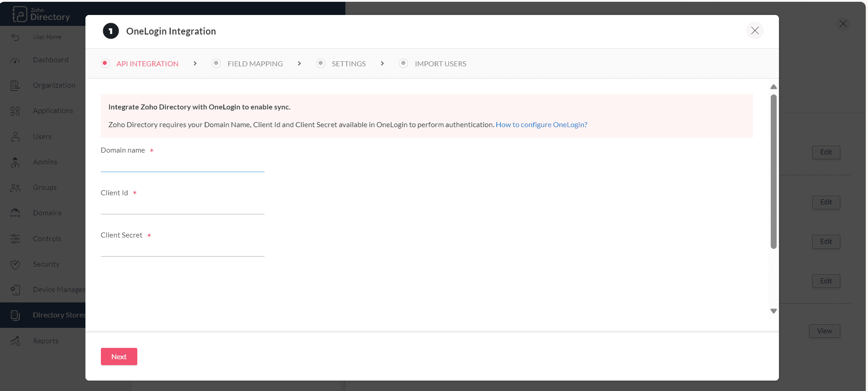Click the dialog scrollbar up arrow
This screenshot has width=868, height=391.
click(x=773, y=87)
